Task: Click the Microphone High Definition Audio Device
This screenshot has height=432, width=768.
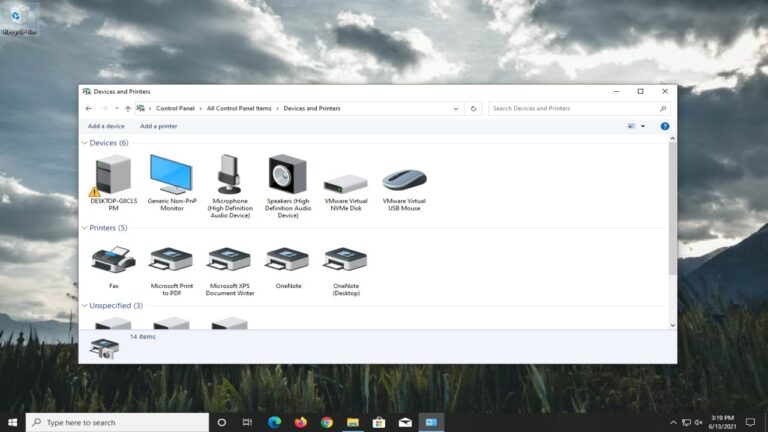Action: [x=229, y=176]
